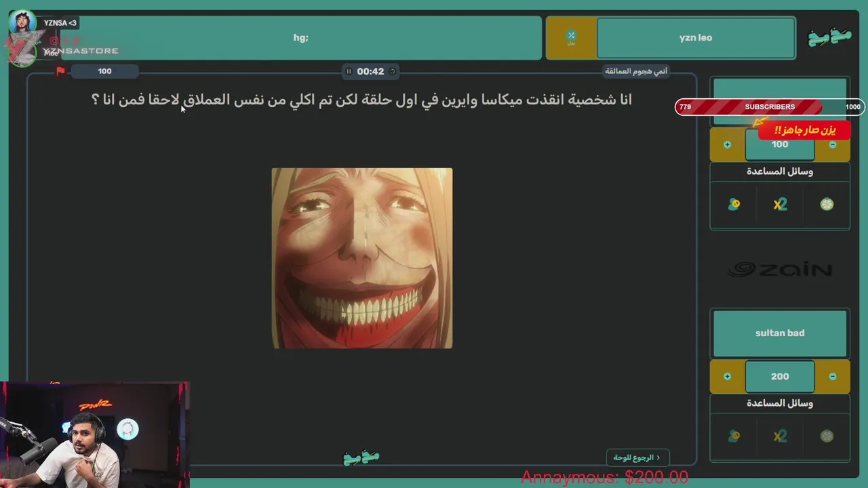The height and width of the screenshot is (488, 868).
Task: Click the Arabic question text
Action: point(361,100)
